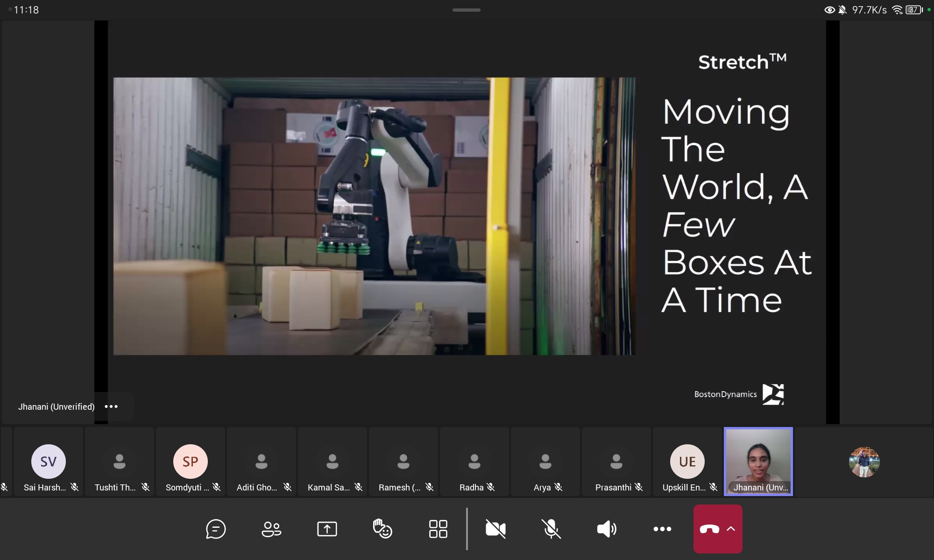This screenshot has height=560, width=934.
Task: Tap the muted mic icon beside Upskill En
Action: click(714, 487)
